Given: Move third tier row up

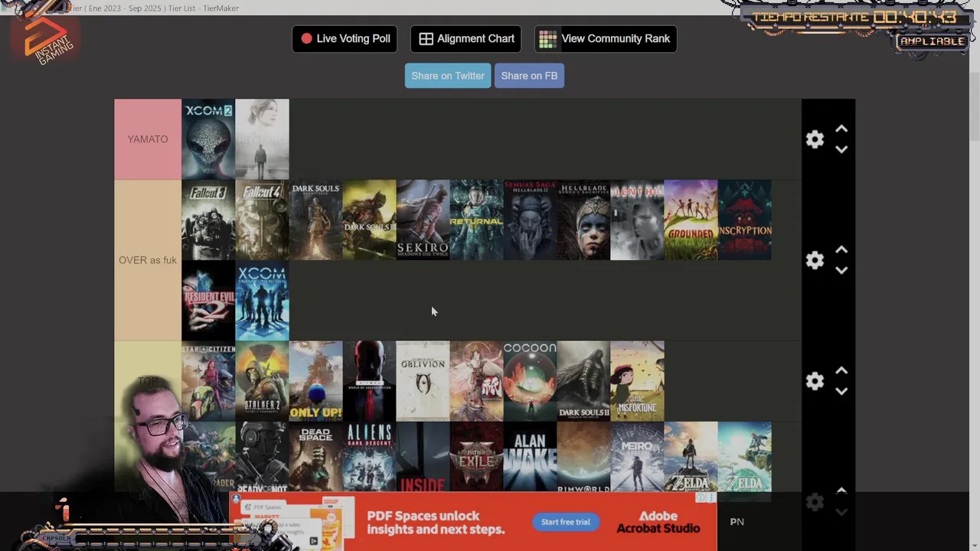Looking at the screenshot, I should point(841,371).
